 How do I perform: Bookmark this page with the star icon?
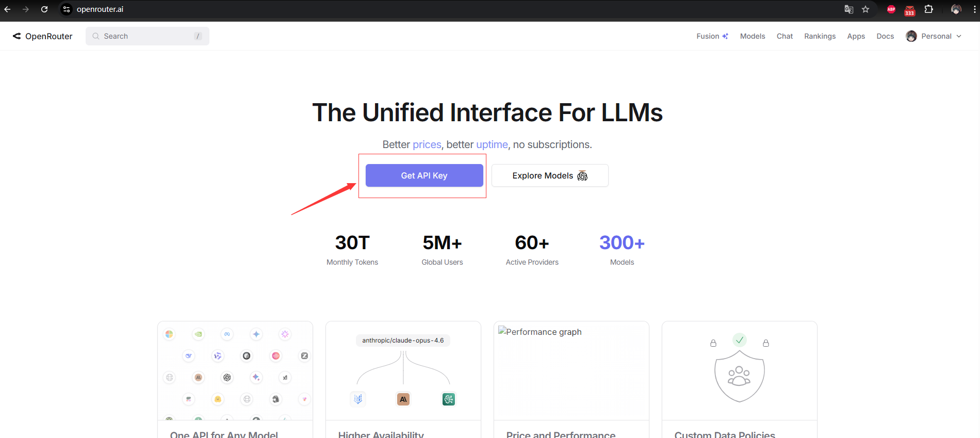865,9
